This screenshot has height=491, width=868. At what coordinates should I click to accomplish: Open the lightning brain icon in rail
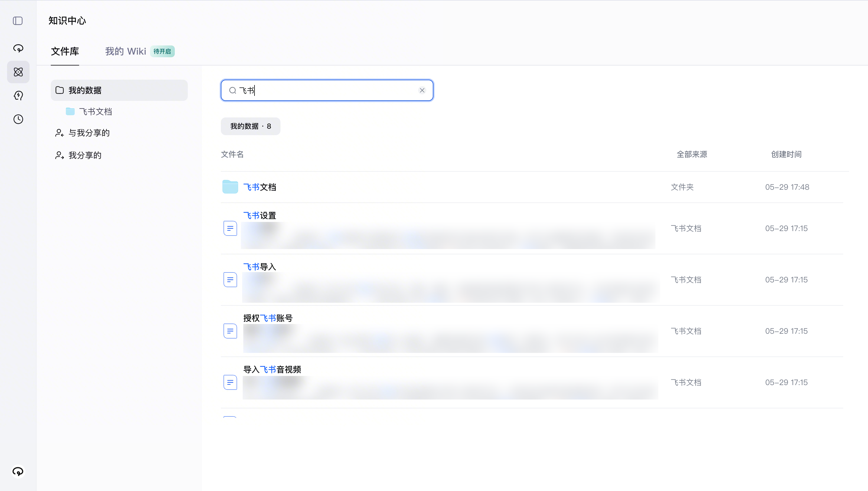[18, 95]
